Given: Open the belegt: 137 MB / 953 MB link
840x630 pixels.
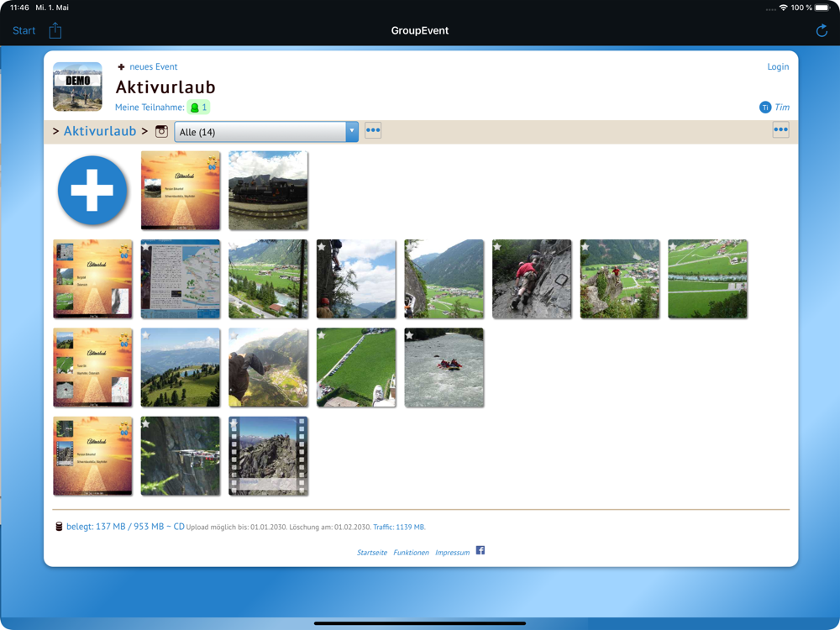Looking at the screenshot, I should 125,527.
